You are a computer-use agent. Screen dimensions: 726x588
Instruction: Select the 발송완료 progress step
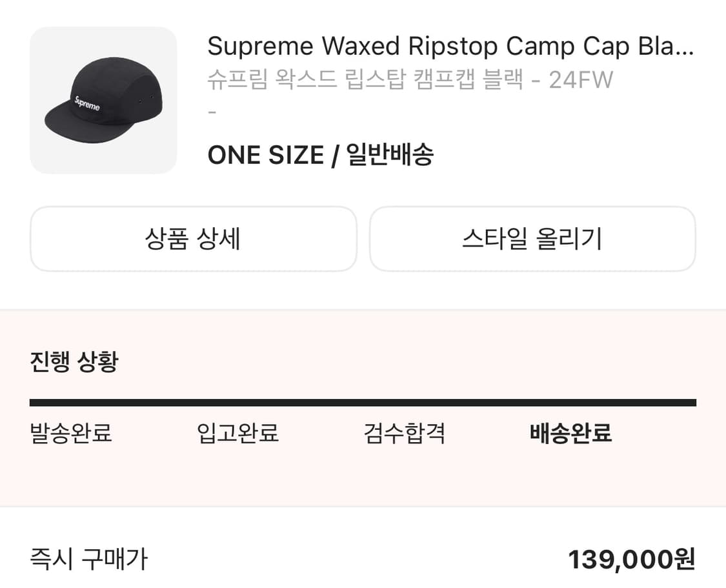coord(71,432)
